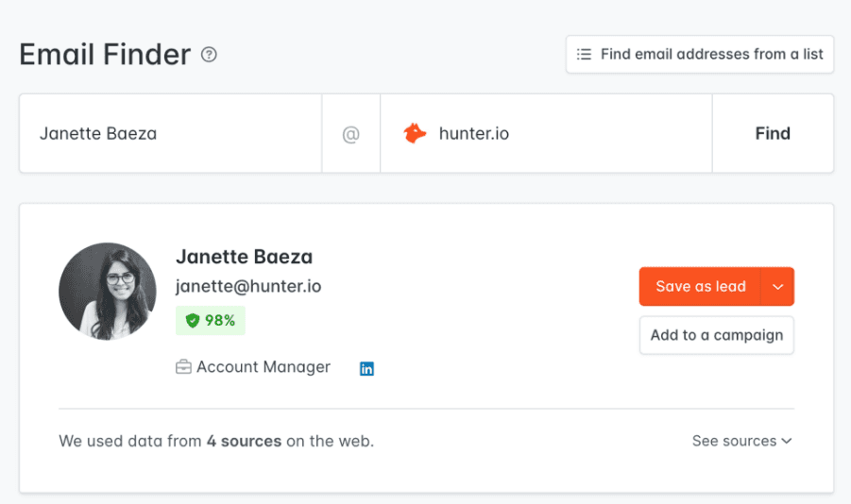
Task: Click the bold Janette Baeza result name
Action: coord(245,257)
